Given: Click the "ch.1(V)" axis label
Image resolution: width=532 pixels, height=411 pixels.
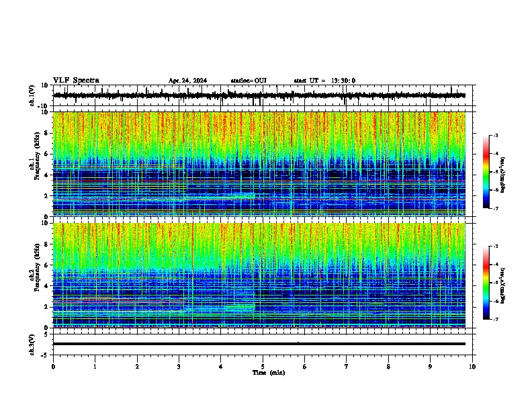Looking at the screenshot, I should 32,95.
